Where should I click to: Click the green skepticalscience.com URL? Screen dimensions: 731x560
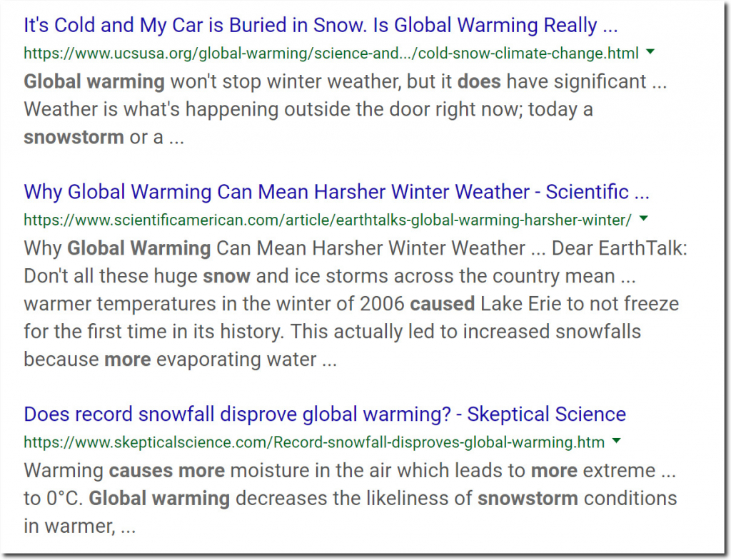click(x=314, y=442)
